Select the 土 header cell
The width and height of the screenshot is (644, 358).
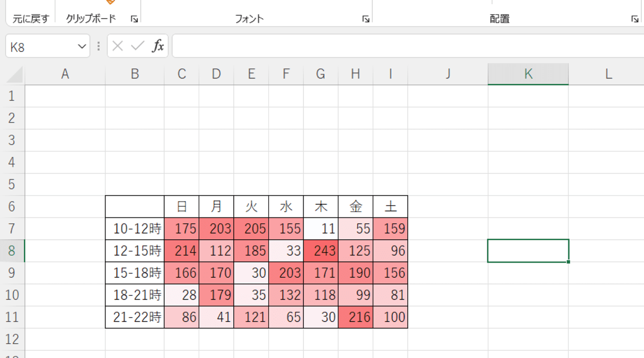point(391,207)
